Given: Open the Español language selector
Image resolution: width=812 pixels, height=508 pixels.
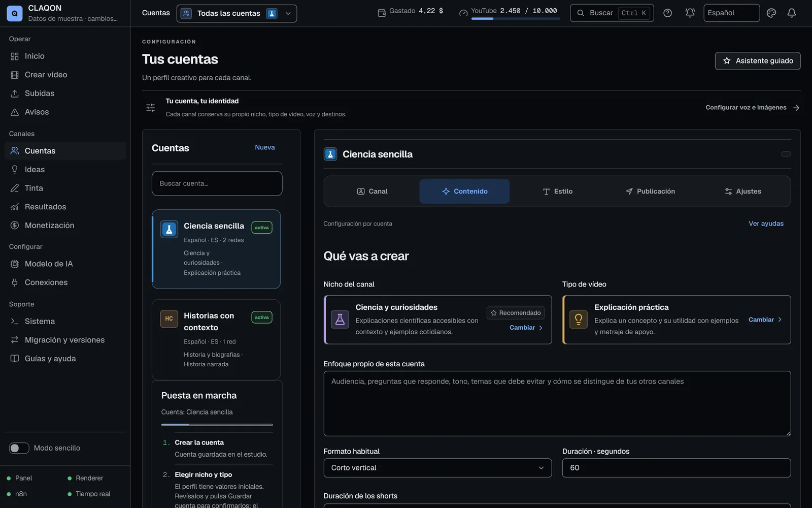Looking at the screenshot, I should (x=731, y=13).
